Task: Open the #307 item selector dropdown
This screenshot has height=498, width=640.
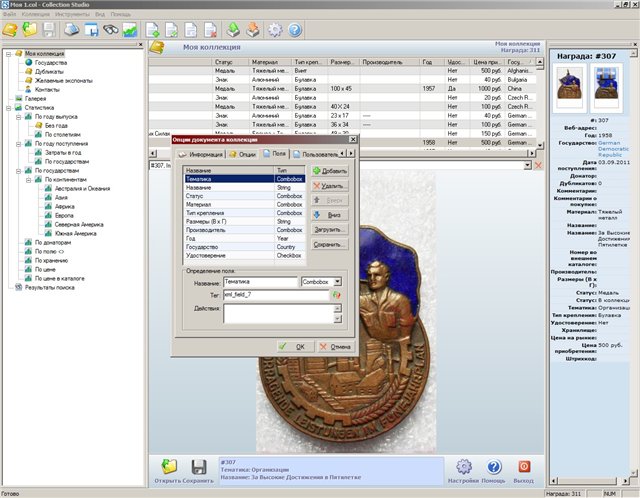Action: point(527,165)
